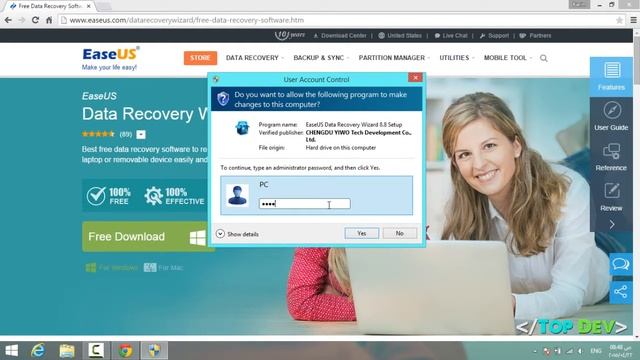640x360 pixels.
Task: Click the EaseUS logo
Action: [x=110, y=58]
